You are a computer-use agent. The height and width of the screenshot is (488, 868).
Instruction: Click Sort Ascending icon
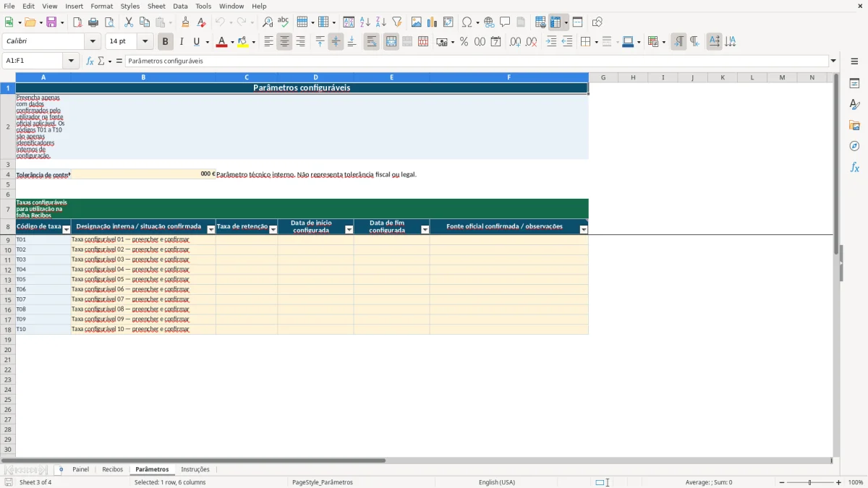pos(365,22)
